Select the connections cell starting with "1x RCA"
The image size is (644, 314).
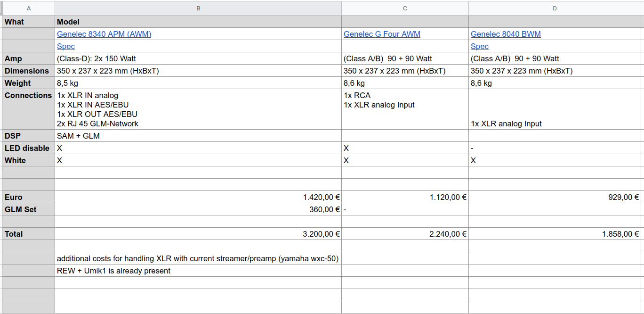[405, 109]
